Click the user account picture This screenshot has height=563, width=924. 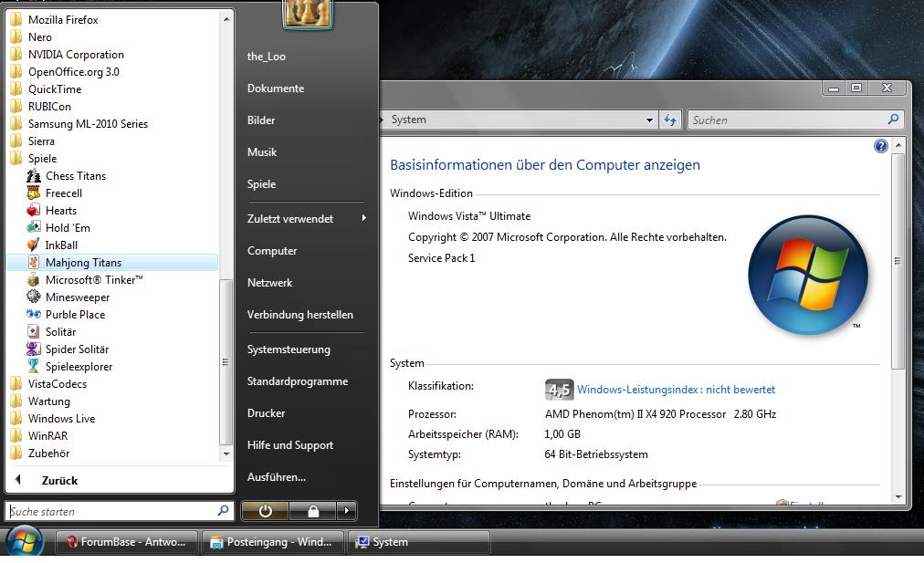(308, 14)
